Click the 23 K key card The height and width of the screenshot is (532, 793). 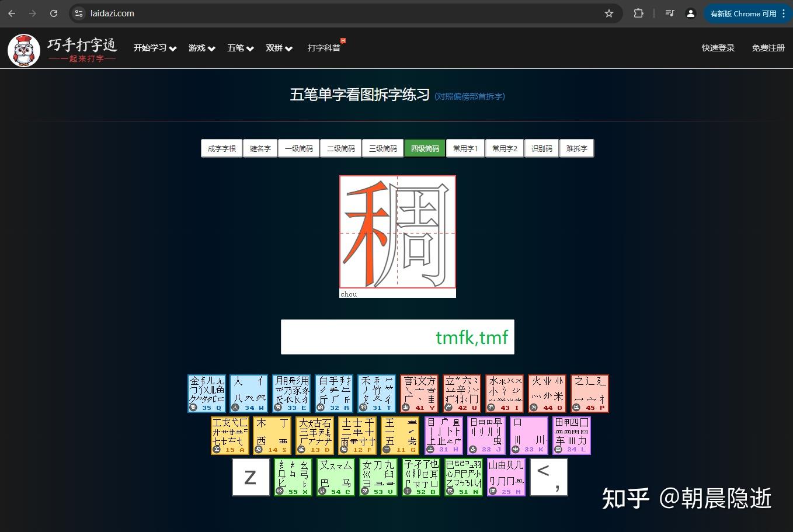tap(529, 435)
